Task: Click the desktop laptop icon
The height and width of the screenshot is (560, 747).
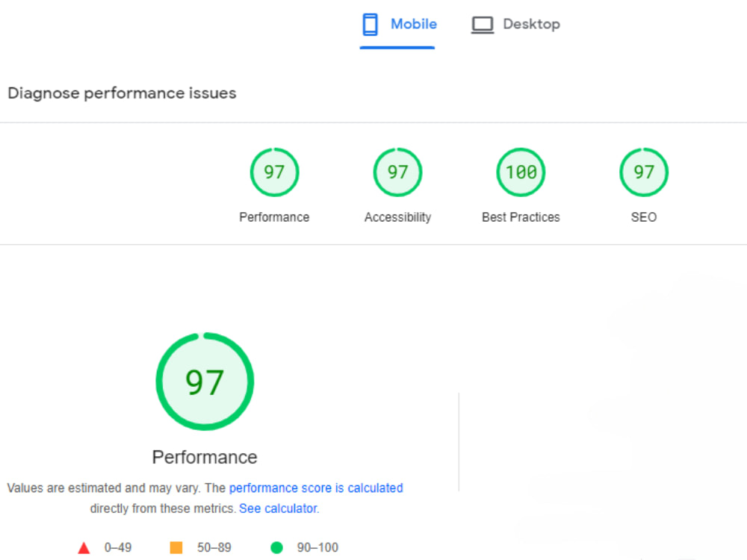Action: [x=482, y=25]
